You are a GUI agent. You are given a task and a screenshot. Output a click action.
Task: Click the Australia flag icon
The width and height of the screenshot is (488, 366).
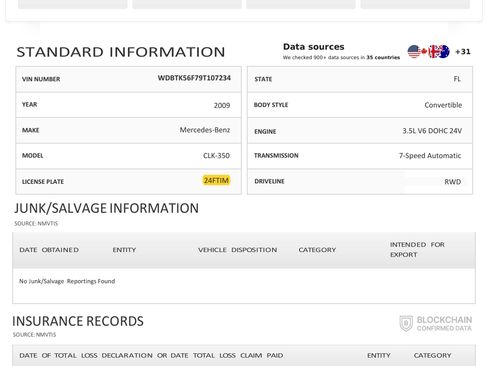click(x=444, y=52)
